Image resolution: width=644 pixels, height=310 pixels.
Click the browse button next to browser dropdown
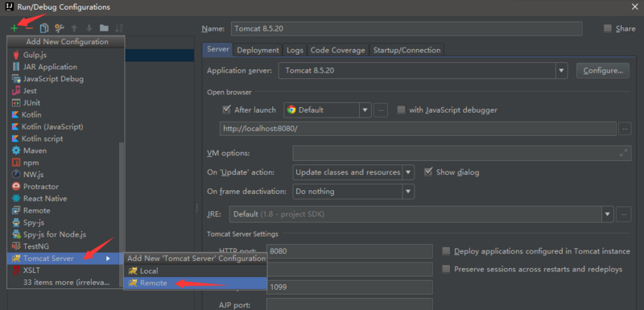coord(381,110)
